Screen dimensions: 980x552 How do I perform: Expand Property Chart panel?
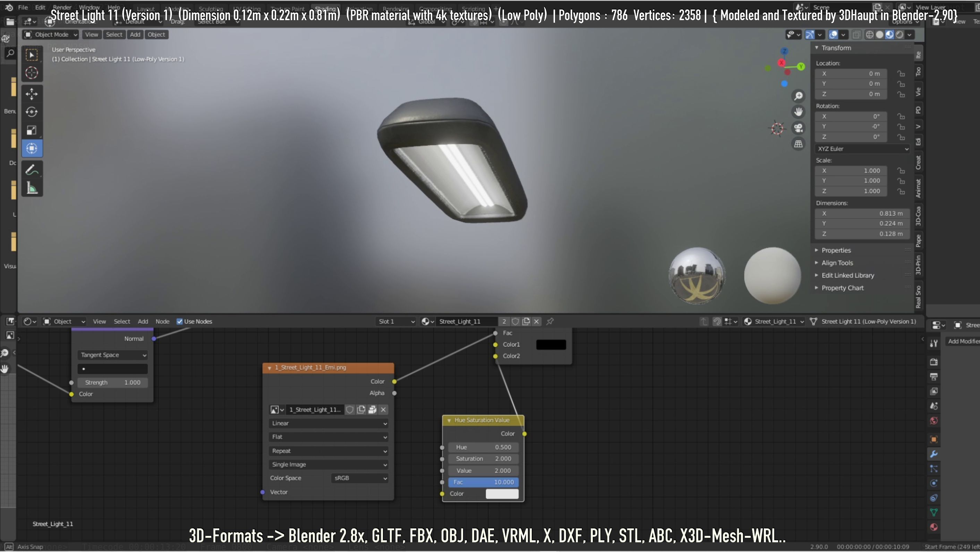(842, 288)
